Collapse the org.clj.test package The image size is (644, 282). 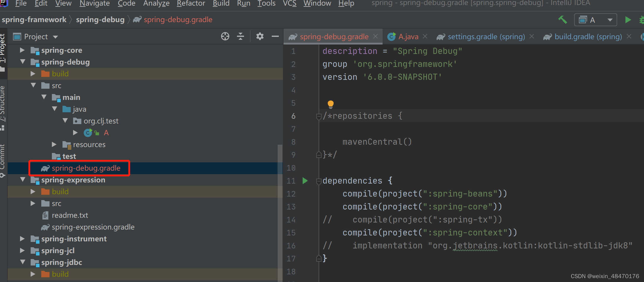(x=65, y=121)
